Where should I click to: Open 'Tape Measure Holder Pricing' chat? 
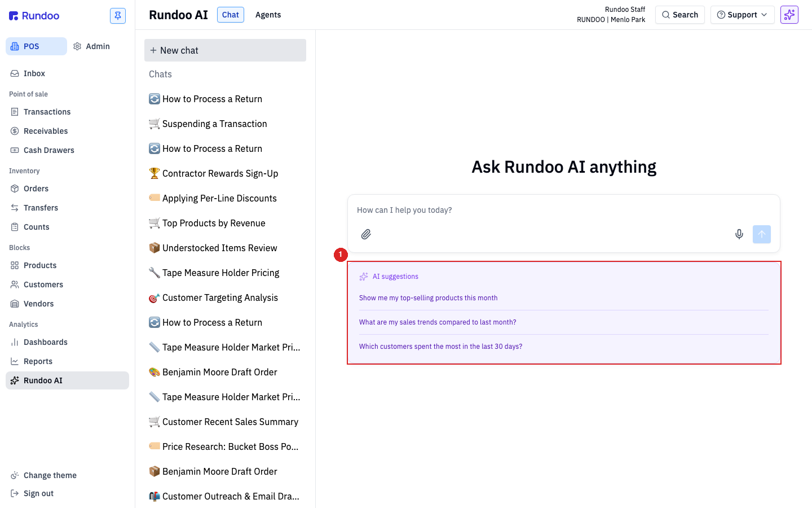pyautogui.click(x=225, y=273)
